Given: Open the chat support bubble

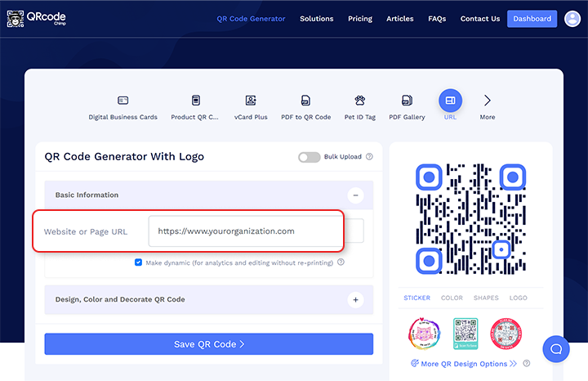Looking at the screenshot, I should pyautogui.click(x=555, y=348).
